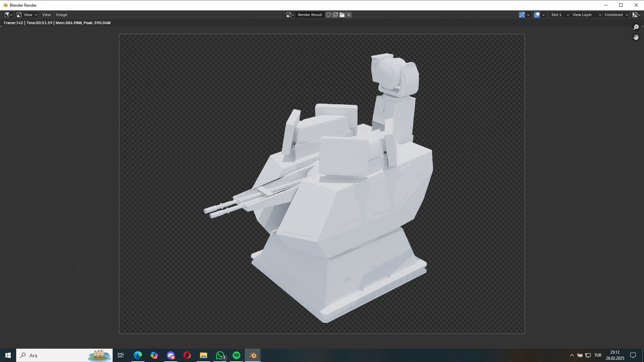This screenshot has width=644, height=362.
Task: Open the image browse dropdown
Action: click(x=290, y=15)
